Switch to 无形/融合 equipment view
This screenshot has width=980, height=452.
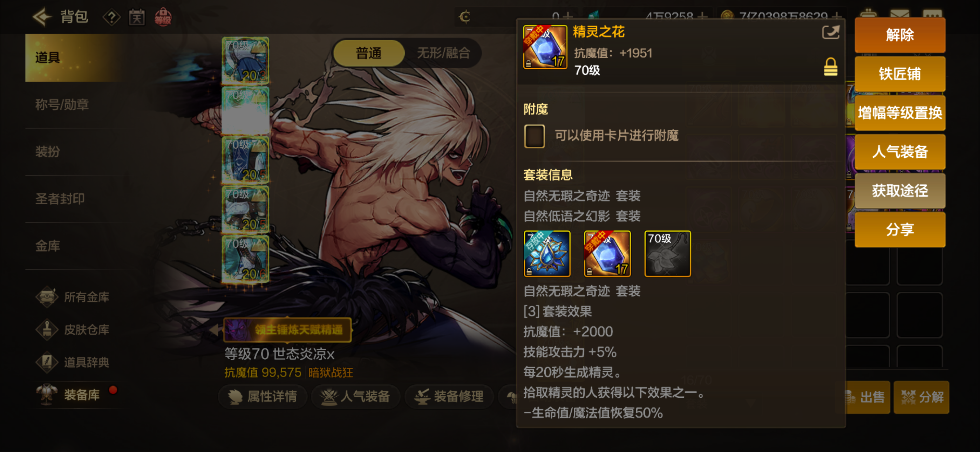coord(444,53)
